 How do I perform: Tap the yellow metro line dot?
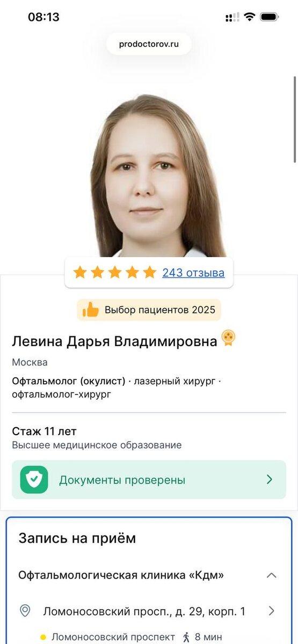(43, 638)
